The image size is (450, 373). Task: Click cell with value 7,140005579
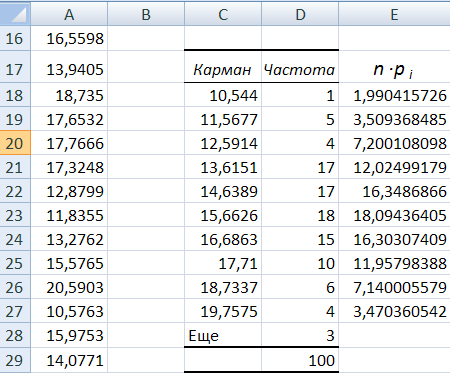(394, 287)
